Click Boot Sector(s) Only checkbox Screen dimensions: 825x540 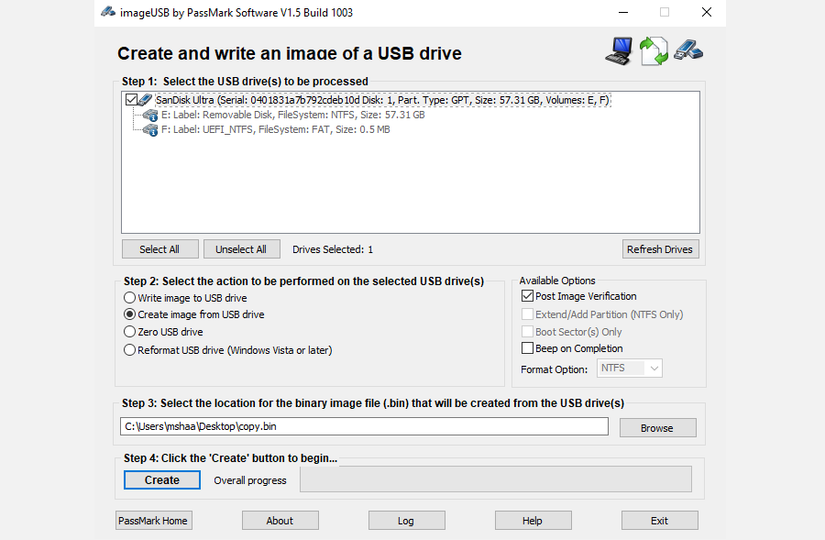pos(527,332)
